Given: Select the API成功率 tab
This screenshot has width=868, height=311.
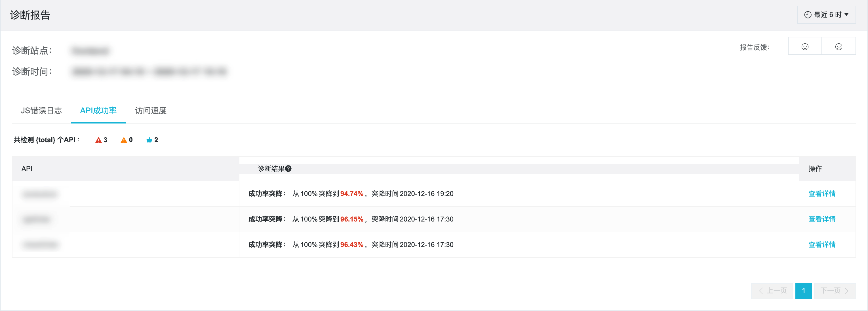Looking at the screenshot, I should [98, 110].
